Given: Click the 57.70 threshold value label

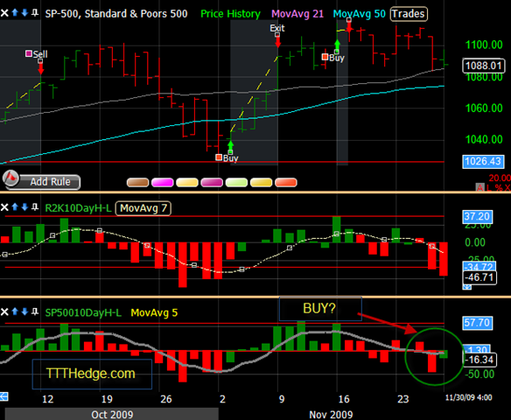Looking at the screenshot, I should click(x=478, y=323).
